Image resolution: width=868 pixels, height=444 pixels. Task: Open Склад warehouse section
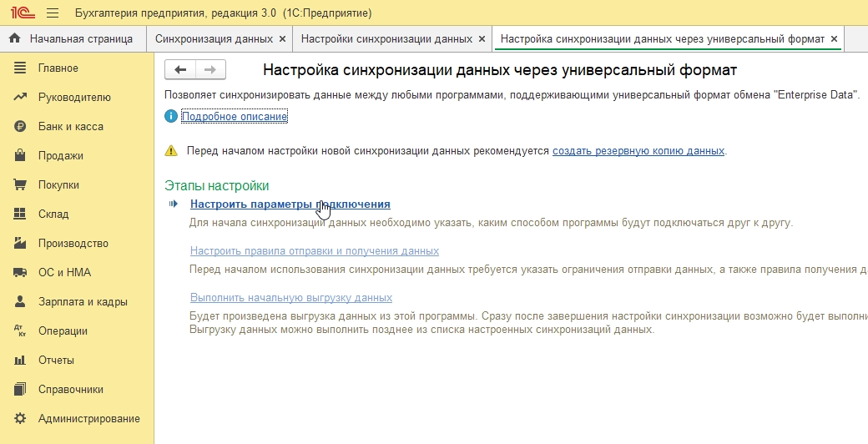(x=53, y=214)
